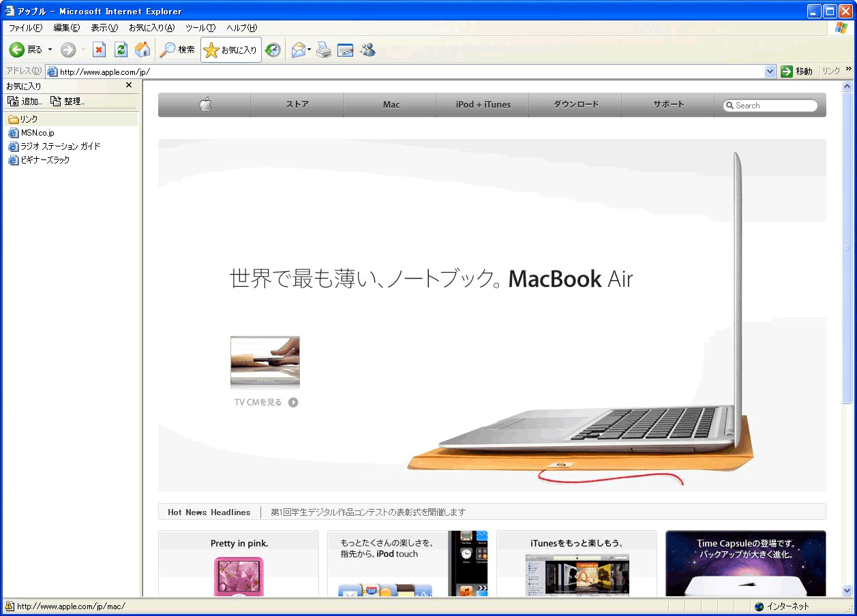Click the Edit toolbar icon beside Print

(x=346, y=50)
